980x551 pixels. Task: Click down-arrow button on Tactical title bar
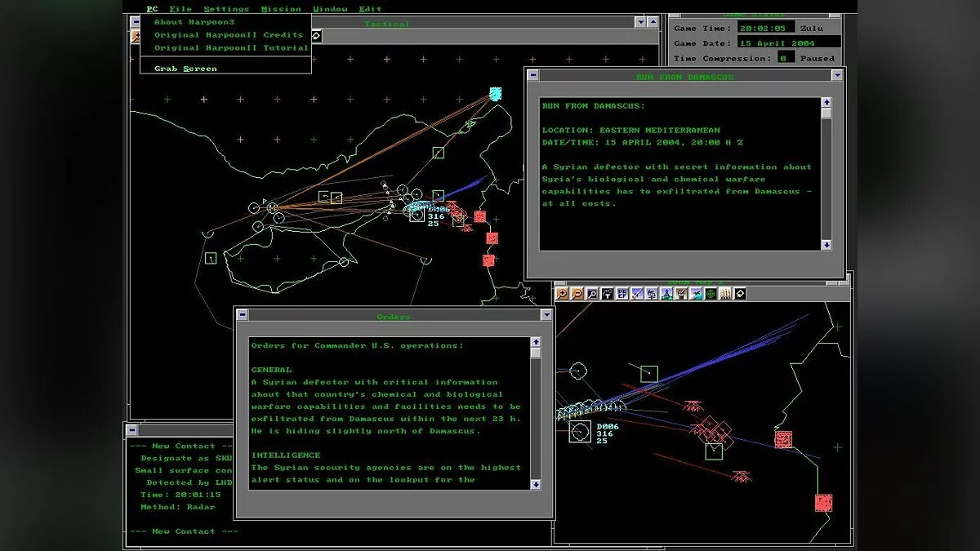pos(640,23)
